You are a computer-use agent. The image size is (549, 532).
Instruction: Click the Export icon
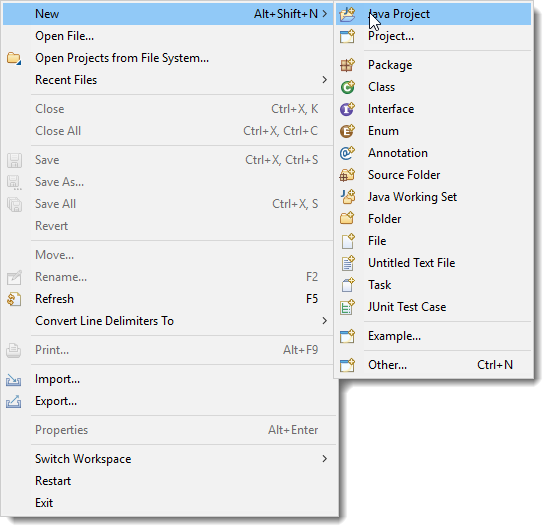pyautogui.click(x=14, y=401)
